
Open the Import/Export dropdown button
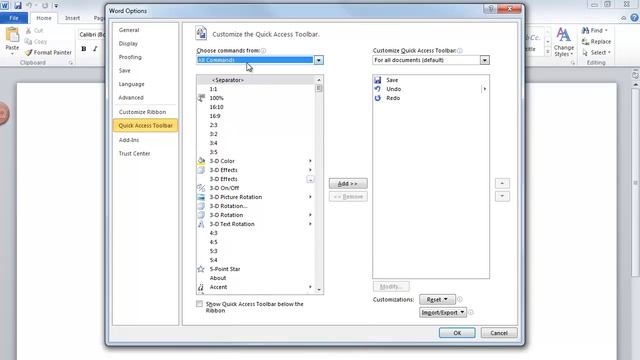tap(442, 312)
